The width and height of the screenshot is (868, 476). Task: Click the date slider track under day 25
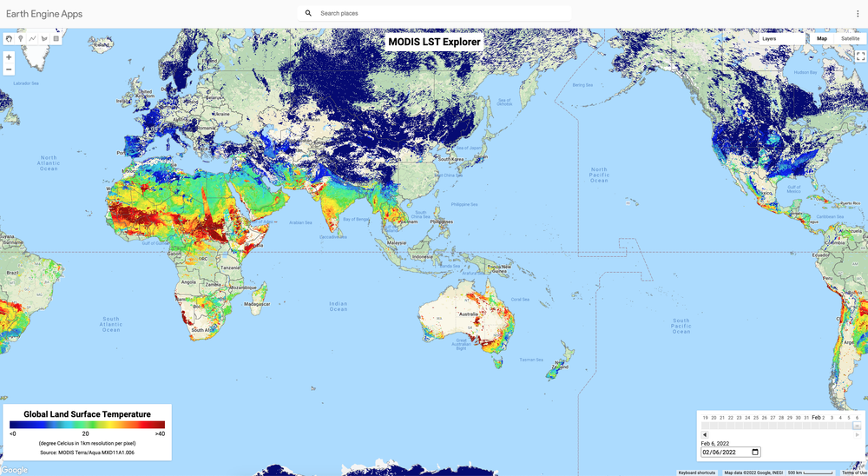(756, 426)
